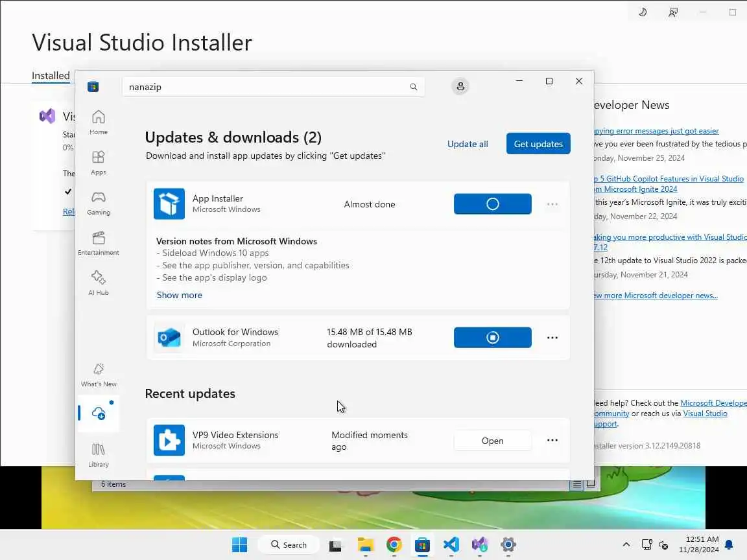This screenshot has width=747, height=560.
Task: Click the search magnifier in Store search box
Action: tap(413, 87)
